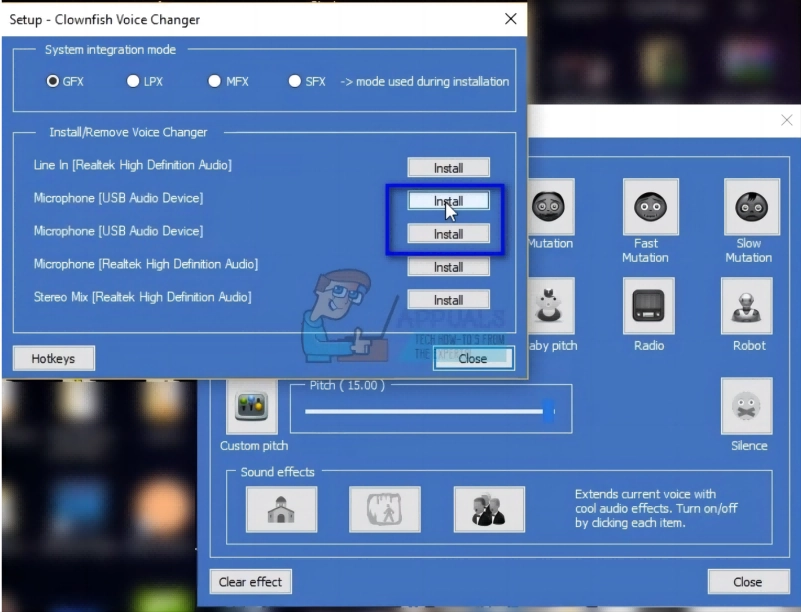This screenshot has width=801, height=612.
Task: Close voice effects window with X
Action: (787, 120)
